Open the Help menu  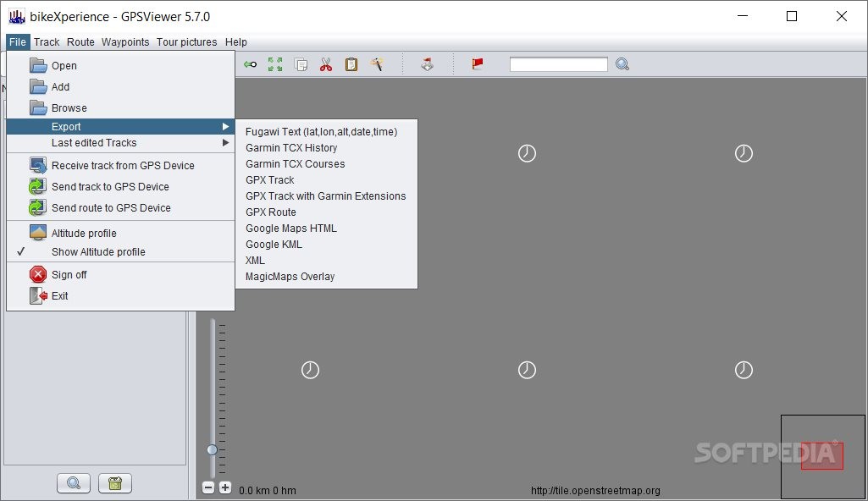235,42
